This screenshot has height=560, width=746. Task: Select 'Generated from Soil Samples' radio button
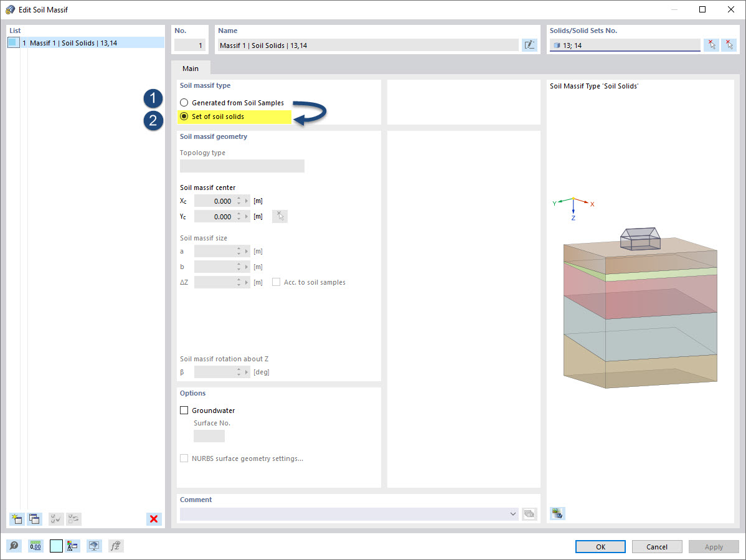tap(184, 103)
